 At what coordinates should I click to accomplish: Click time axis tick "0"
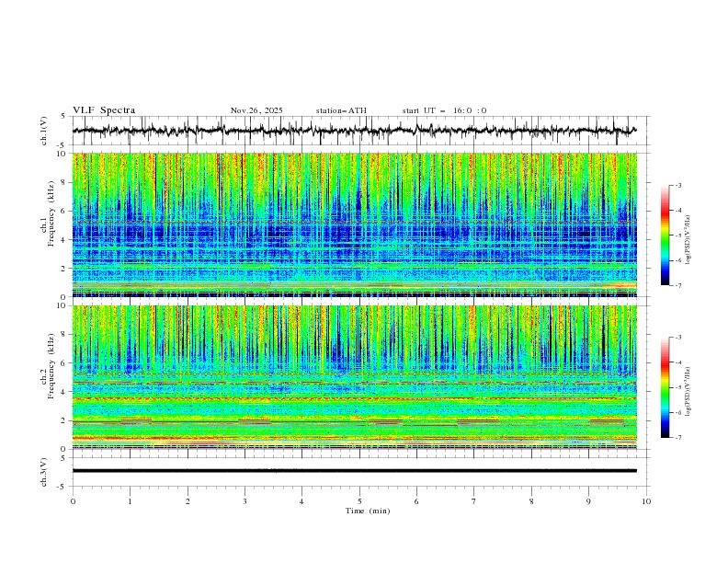click(73, 501)
